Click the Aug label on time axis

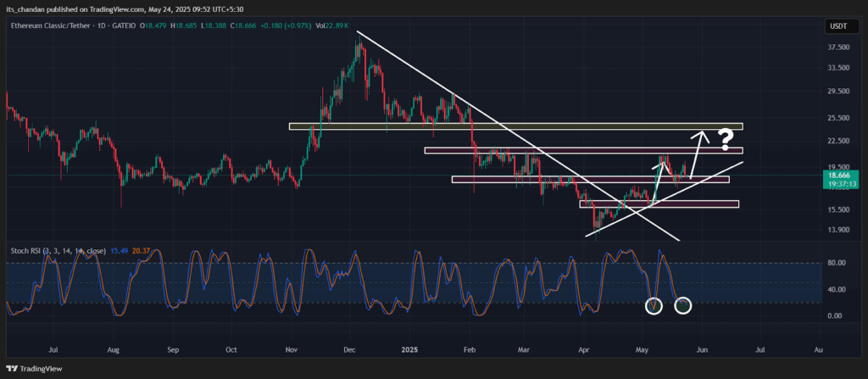(113, 350)
